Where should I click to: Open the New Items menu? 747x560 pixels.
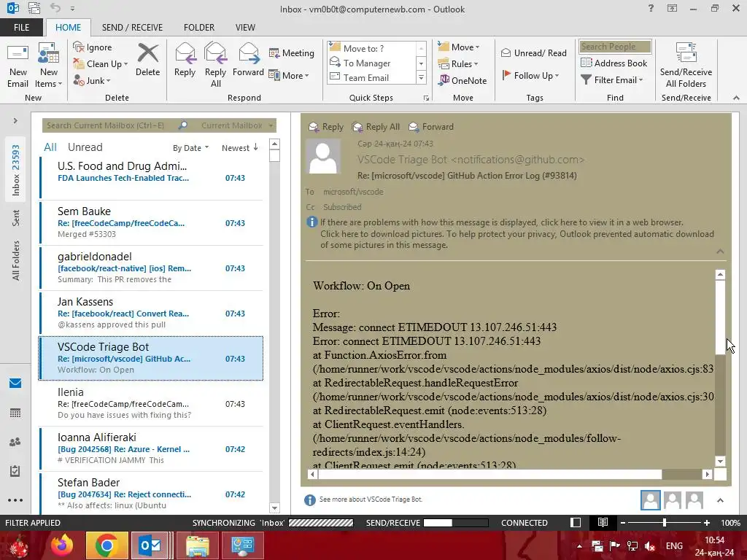tap(49, 65)
